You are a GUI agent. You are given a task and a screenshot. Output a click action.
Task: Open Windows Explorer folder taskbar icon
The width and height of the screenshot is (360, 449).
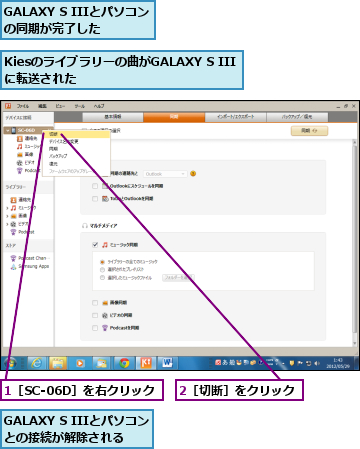coord(58,363)
